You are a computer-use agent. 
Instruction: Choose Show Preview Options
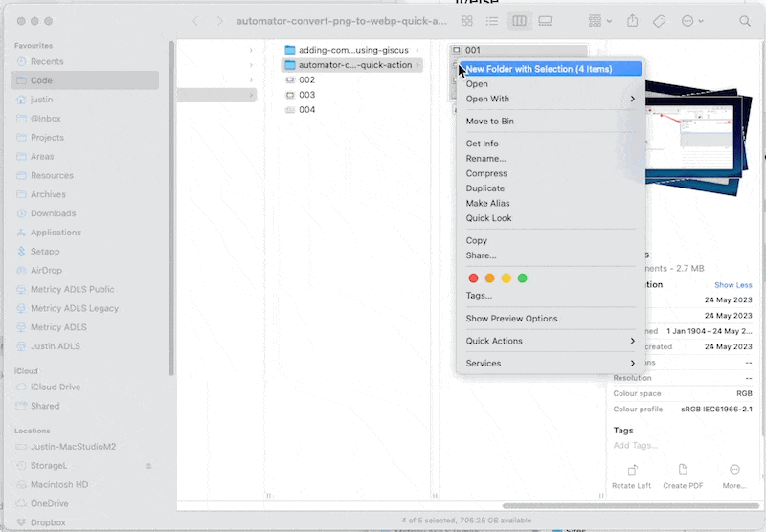click(x=550, y=319)
